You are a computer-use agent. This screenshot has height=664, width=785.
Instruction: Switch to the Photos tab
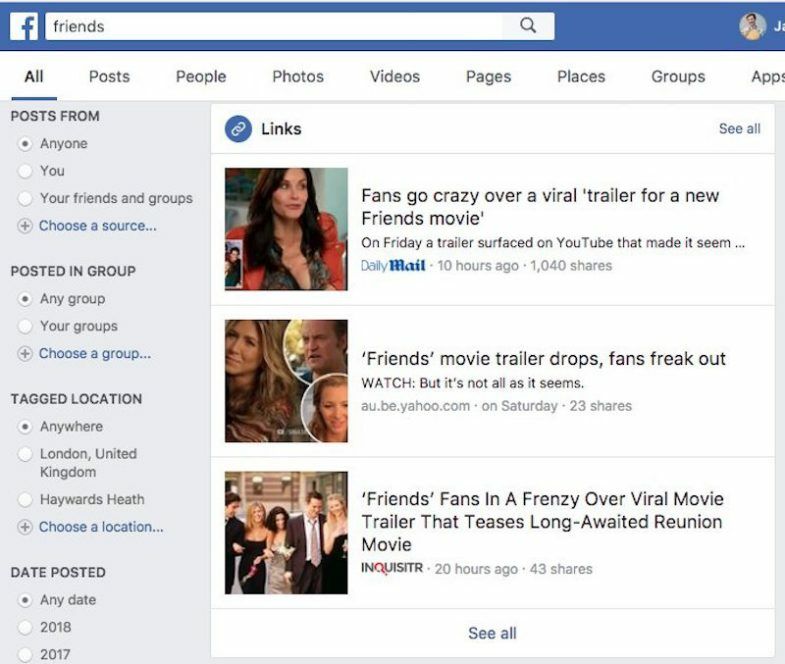click(298, 77)
